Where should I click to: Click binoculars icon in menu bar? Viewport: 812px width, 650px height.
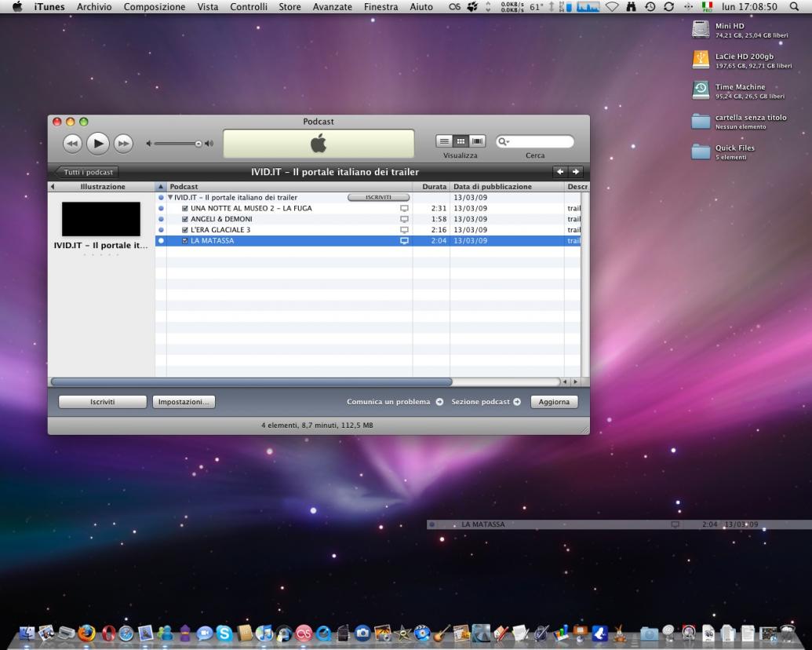pos(632,7)
